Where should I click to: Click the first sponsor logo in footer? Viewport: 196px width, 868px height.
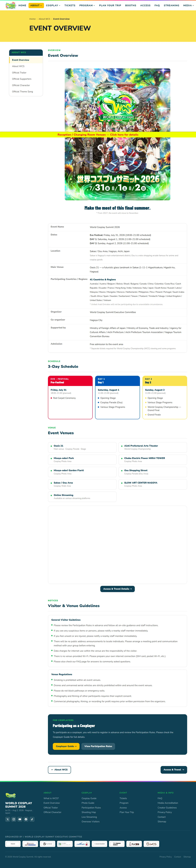13,844
